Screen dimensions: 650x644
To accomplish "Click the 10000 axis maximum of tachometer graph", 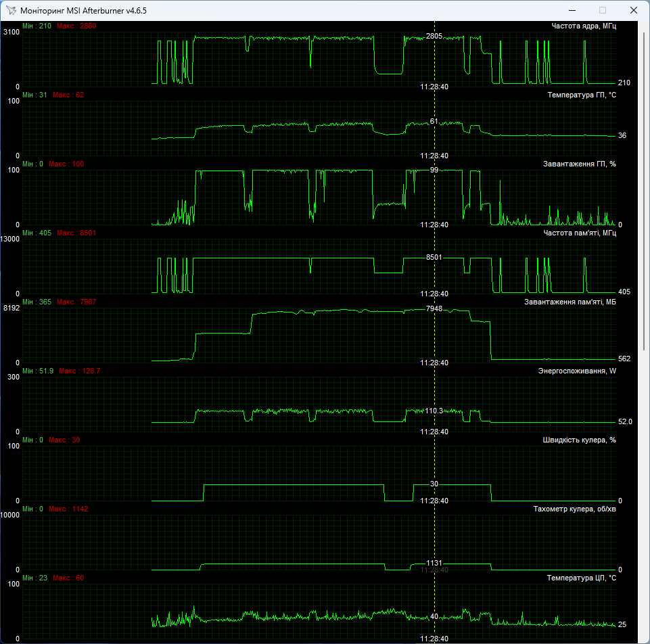I will [10, 515].
